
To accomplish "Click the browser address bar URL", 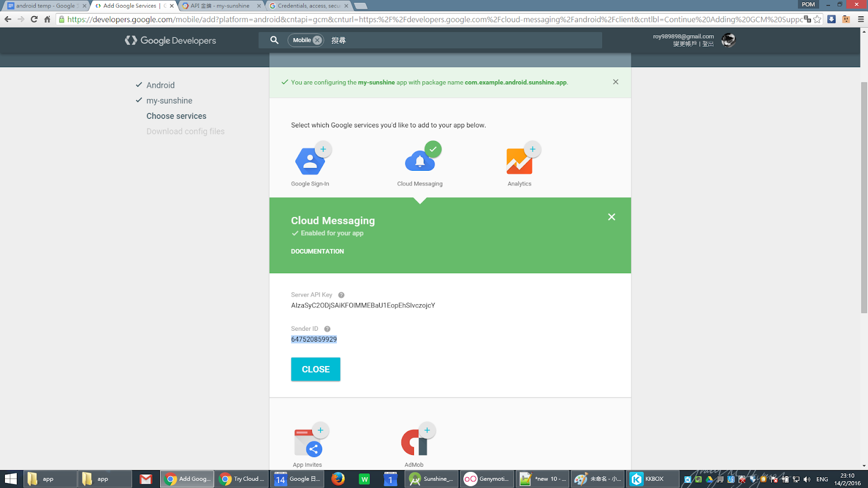I will click(x=434, y=19).
